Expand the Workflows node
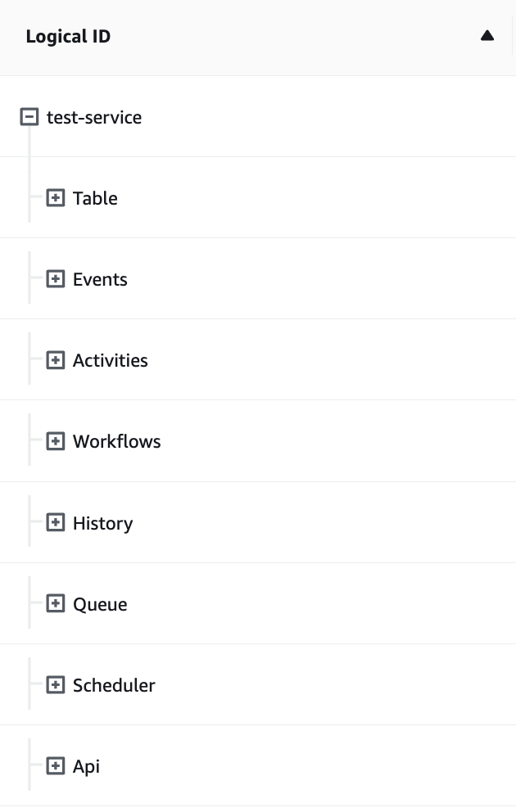Screen dimensions: 516x812 pos(55,441)
